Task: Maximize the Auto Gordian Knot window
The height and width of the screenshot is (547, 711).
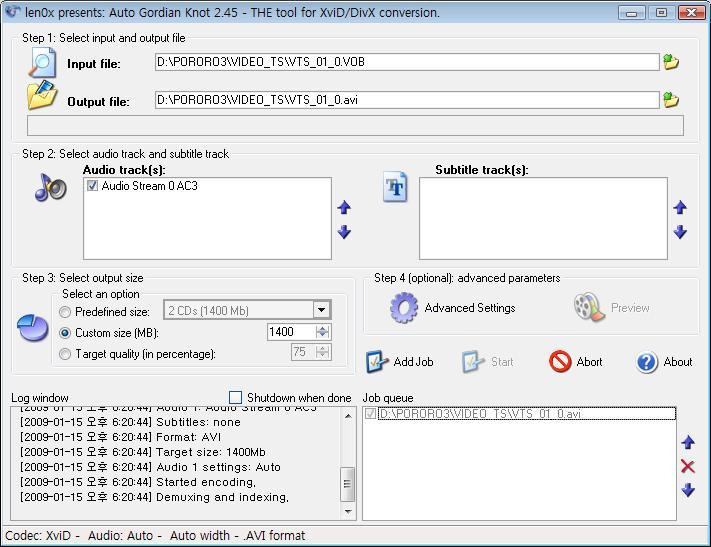Action: (661, 12)
